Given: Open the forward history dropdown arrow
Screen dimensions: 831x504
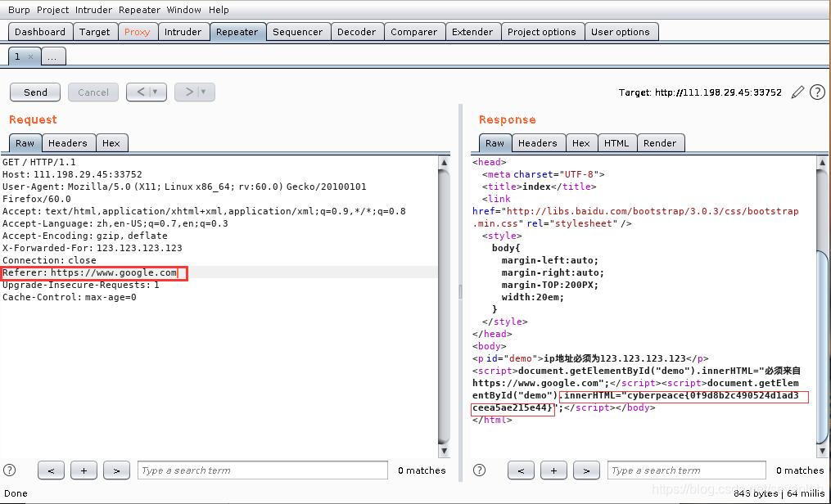Looking at the screenshot, I should coord(204,92).
